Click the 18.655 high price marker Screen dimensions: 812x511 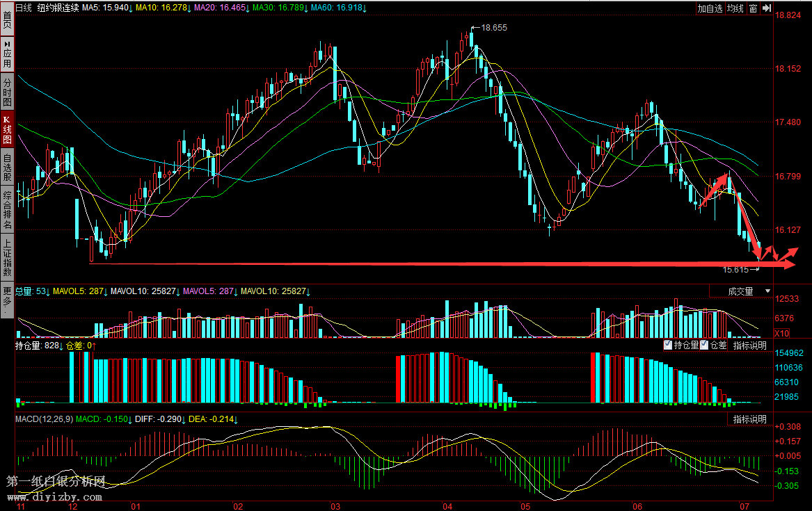(493, 28)
